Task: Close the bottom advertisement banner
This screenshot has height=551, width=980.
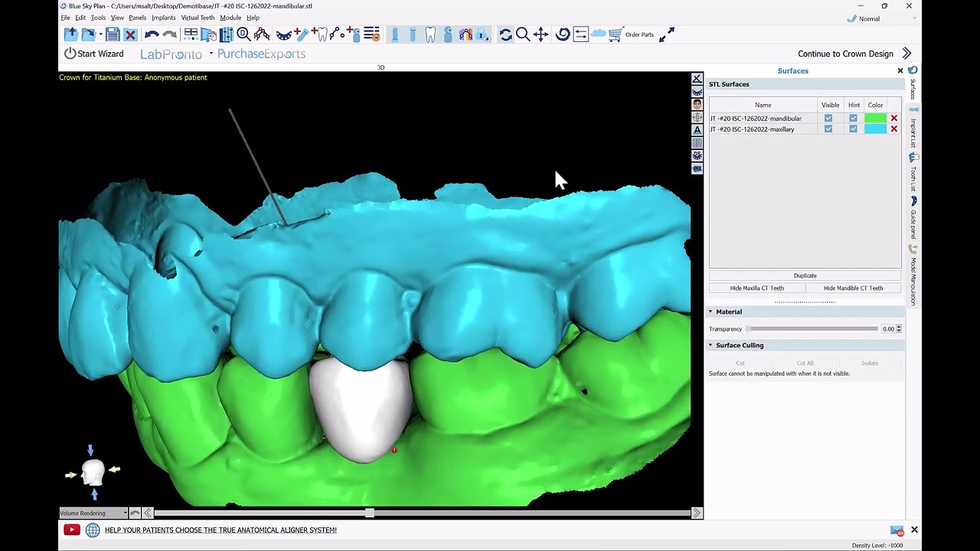Action: 914,530
